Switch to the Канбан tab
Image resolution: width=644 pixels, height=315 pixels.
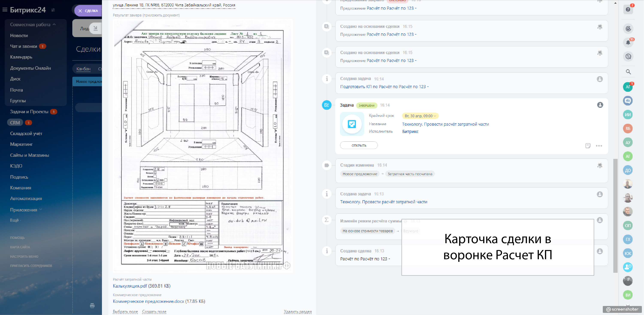click(x=83, y=69)
